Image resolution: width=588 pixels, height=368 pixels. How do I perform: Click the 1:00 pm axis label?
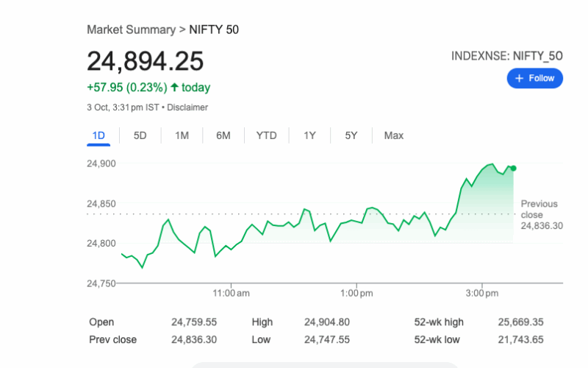tap(356, 293)
